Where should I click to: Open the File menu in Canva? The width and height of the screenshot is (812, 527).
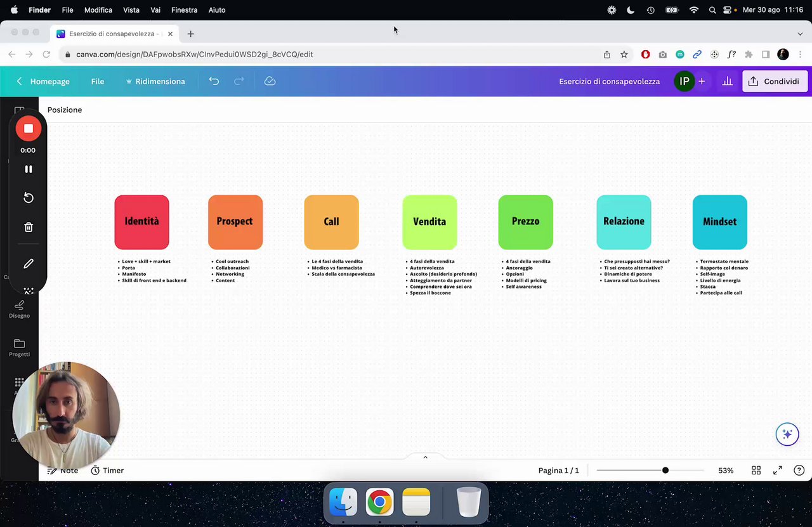pos(98,81)
